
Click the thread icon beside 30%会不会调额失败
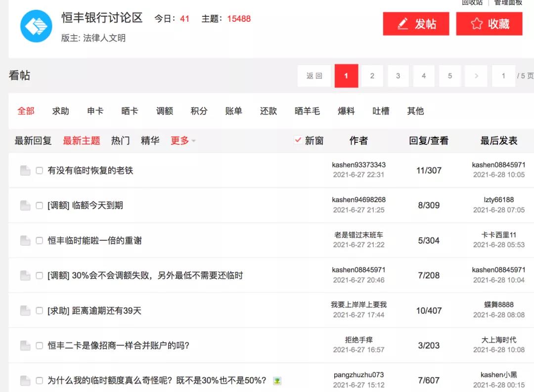25,275
